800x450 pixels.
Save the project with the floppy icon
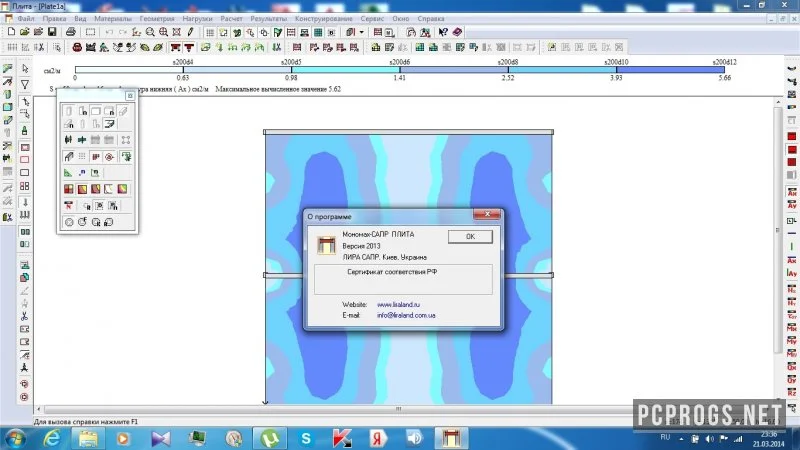click(52, 32)
